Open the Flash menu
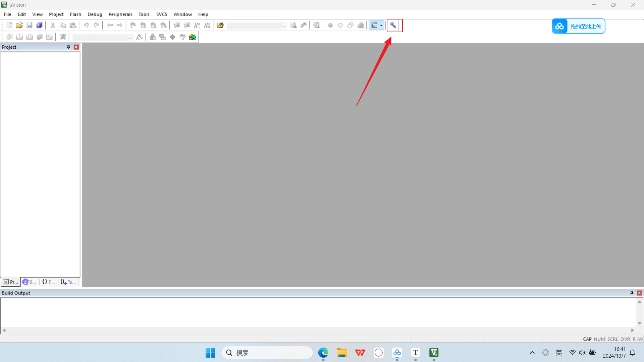The height and width of the screenshot is (362, 644). [75, 14]
